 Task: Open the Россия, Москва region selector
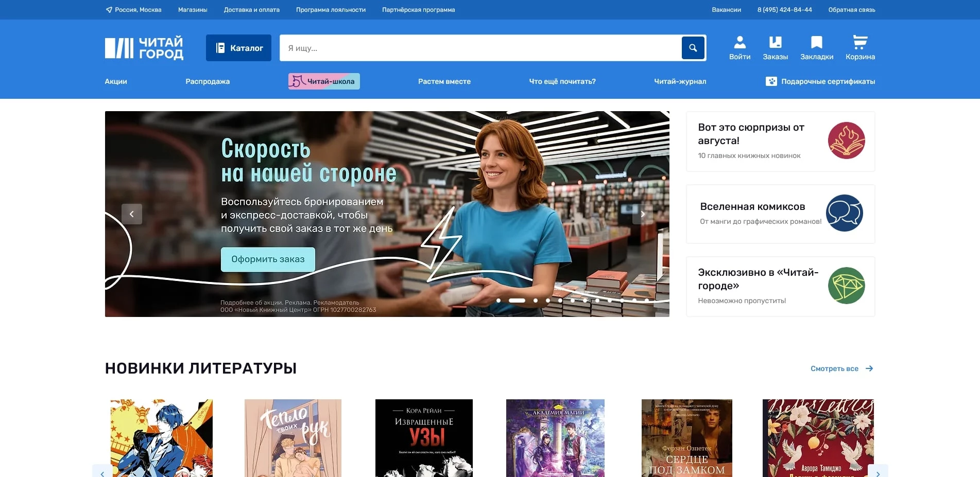[x=137, y=9]
